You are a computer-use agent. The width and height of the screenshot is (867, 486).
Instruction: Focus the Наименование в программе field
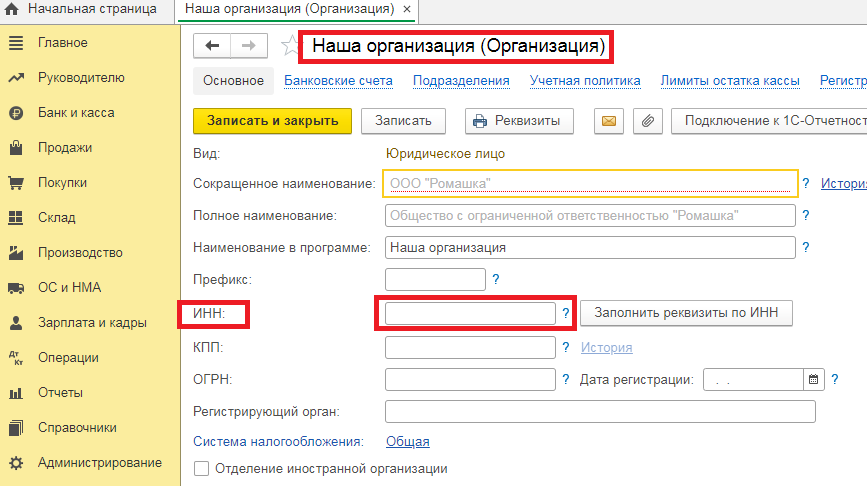pos(591,248)
